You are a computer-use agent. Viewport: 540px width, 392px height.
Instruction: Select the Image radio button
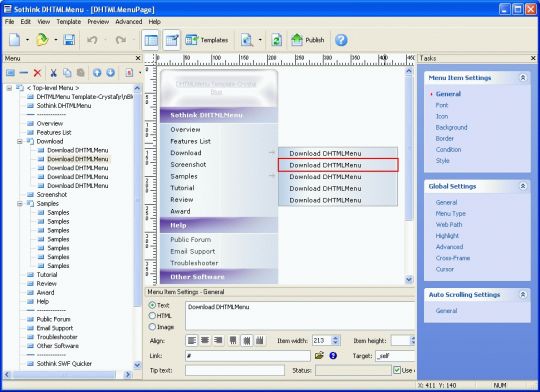click(x=152, y=327)
